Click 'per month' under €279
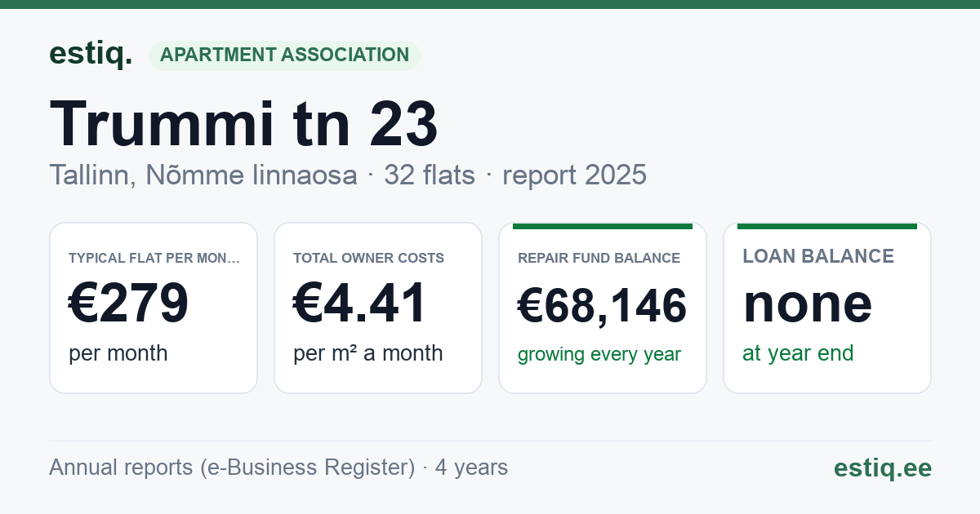Image resolution: width=980 pixels, height=514 pixels. (x=118, y=353)
